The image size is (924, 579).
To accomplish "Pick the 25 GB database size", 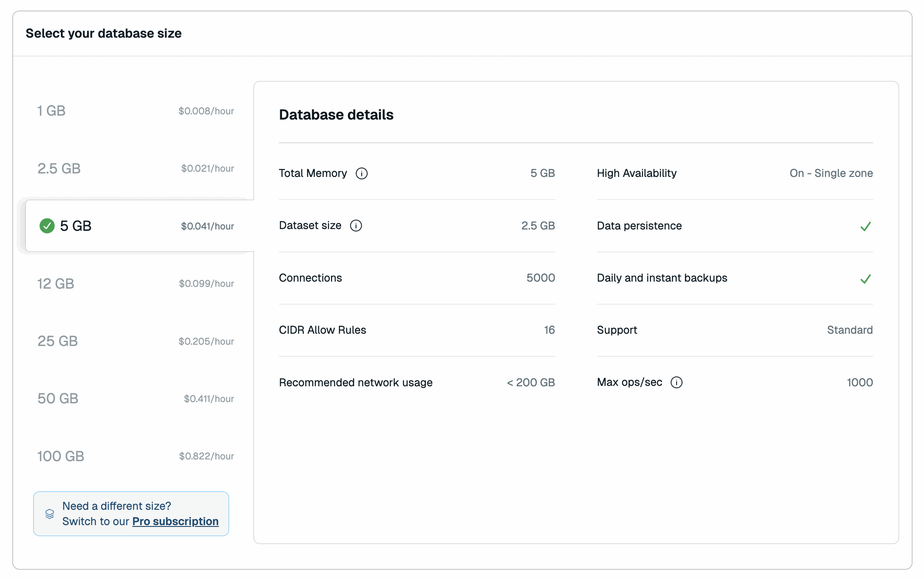I will click(135, 341).
